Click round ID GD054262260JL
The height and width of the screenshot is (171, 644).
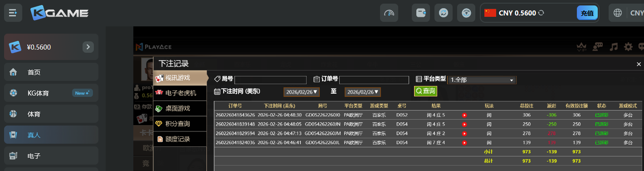(x=322, y=142)
